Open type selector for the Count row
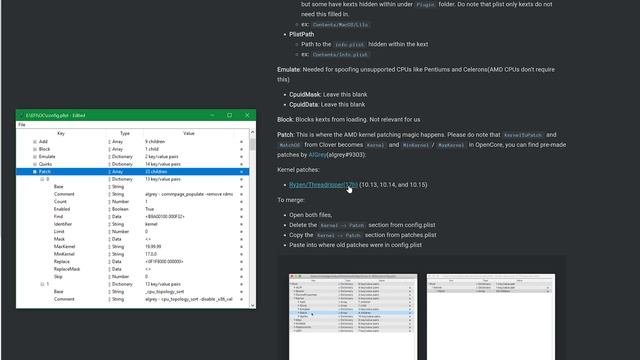The height and width of the screenshot is (360, 640). point(109,202)
